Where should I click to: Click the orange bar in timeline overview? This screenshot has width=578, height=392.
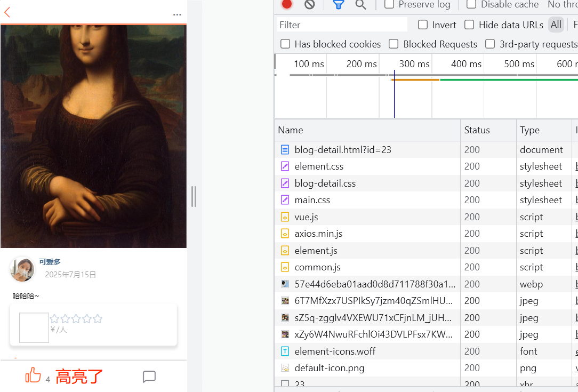[x=416, y=79]
